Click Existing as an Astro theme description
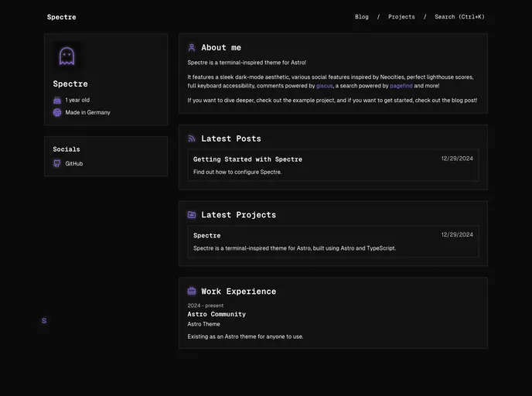Viewport: 532px width, 396px height. tap(245, 336)
